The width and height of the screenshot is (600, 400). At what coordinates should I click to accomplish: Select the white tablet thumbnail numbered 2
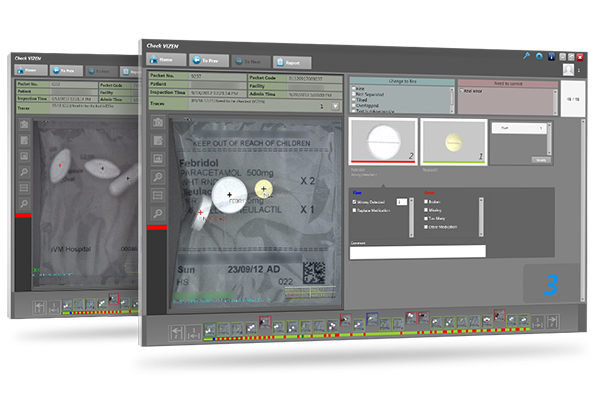point(382,140)
